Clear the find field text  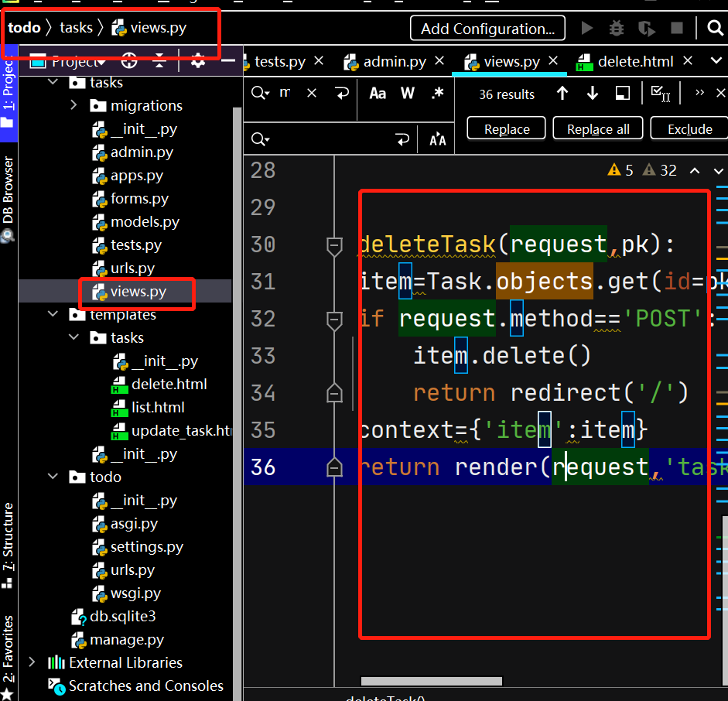pyautogui.click(x=312, y=94)
